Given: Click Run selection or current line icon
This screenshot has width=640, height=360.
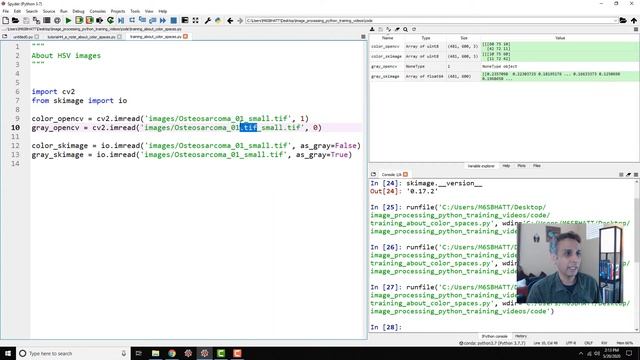Looking at the screenshot, I should 100,20.
